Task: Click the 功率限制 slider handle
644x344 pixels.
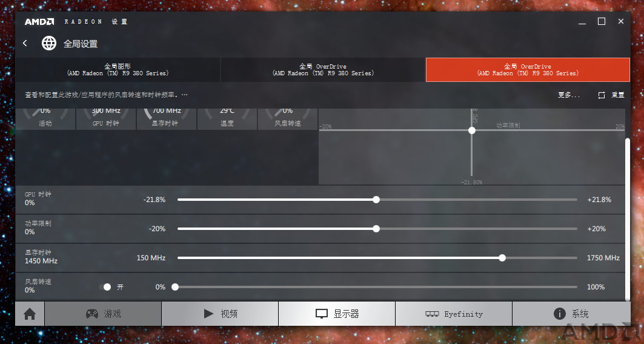Action: tap(376, 229)
